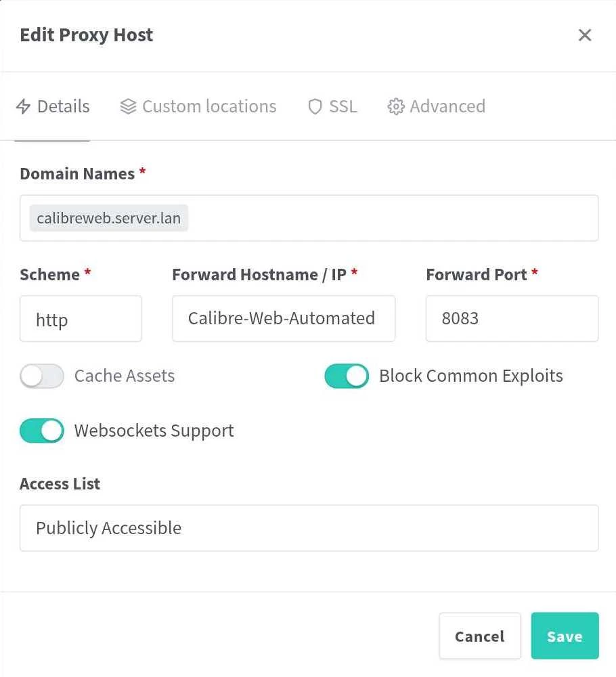Open the Scheme dropdown showing http

[81, 318]
